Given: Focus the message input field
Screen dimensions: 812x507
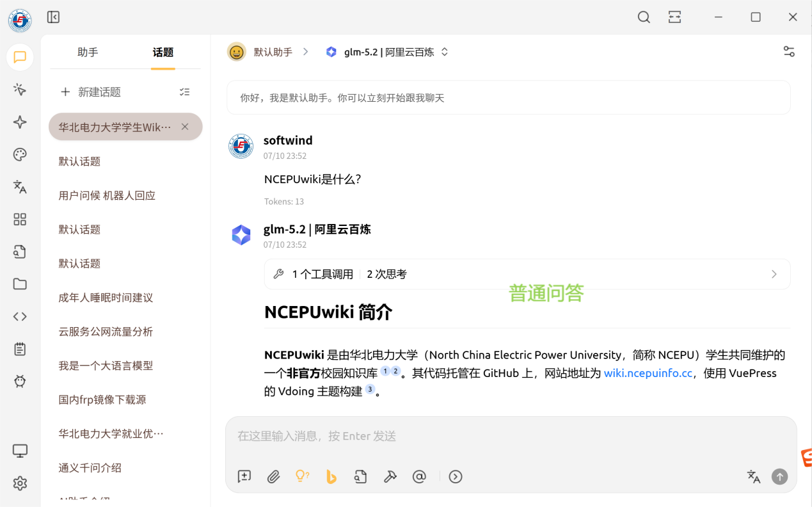Looking at the screenshot, I should coord(511,437).
